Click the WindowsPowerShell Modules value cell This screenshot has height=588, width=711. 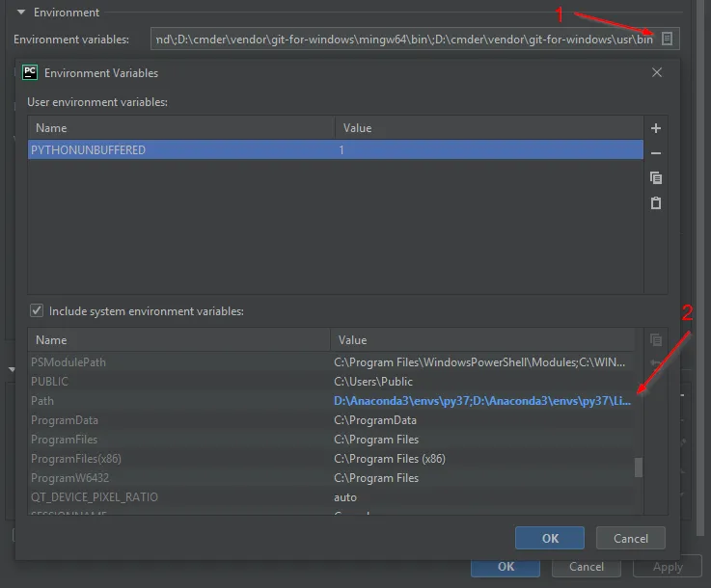pyautogui.click(x=479, y=362)
